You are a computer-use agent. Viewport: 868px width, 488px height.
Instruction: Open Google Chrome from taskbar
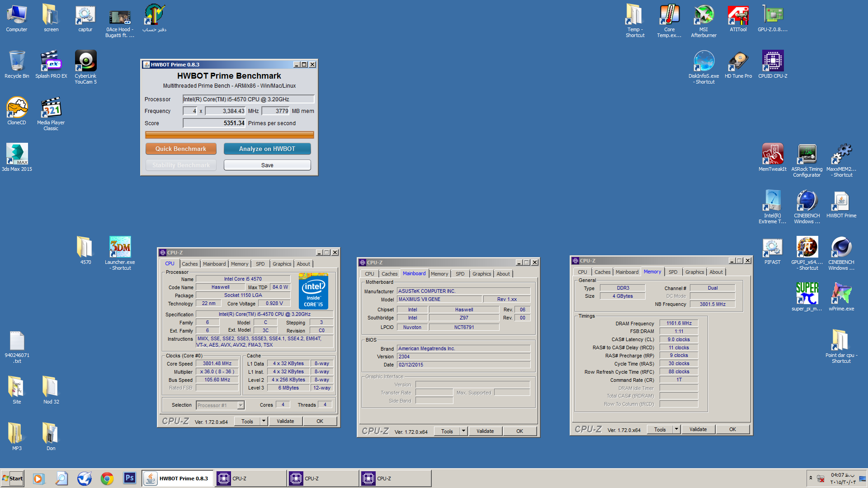click(x=107, y=479)
